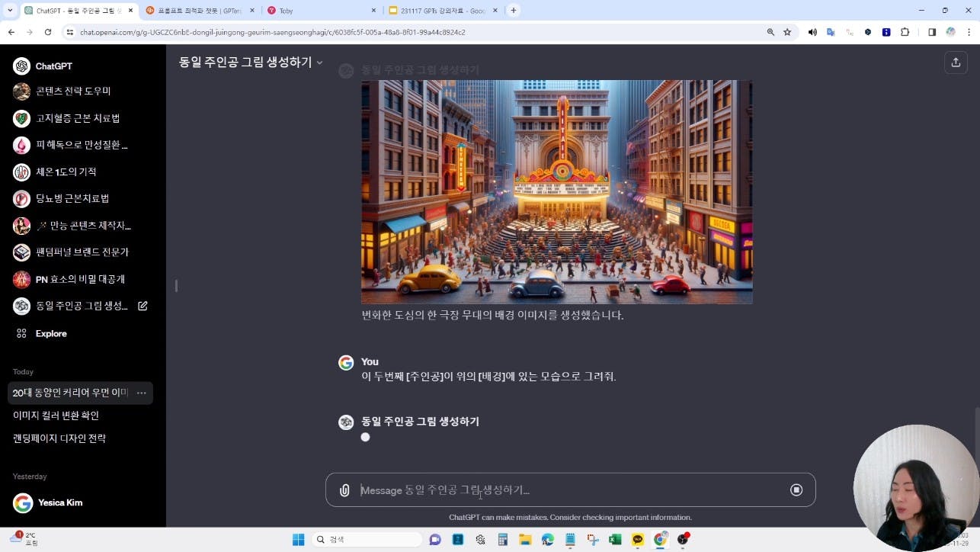The width and height of the screenshot is (980, 552).
Task: Toggle the browser side panel
Action: pos(932,32)
